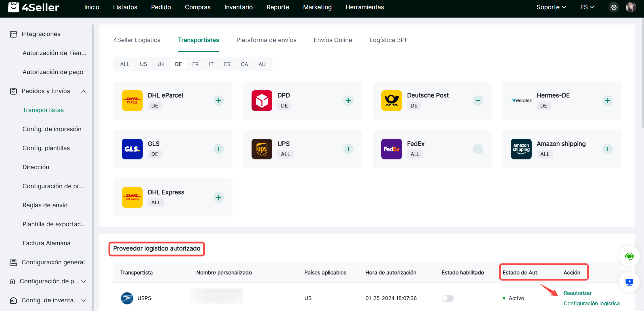Click the GLS logo icon

click(132, 149)
